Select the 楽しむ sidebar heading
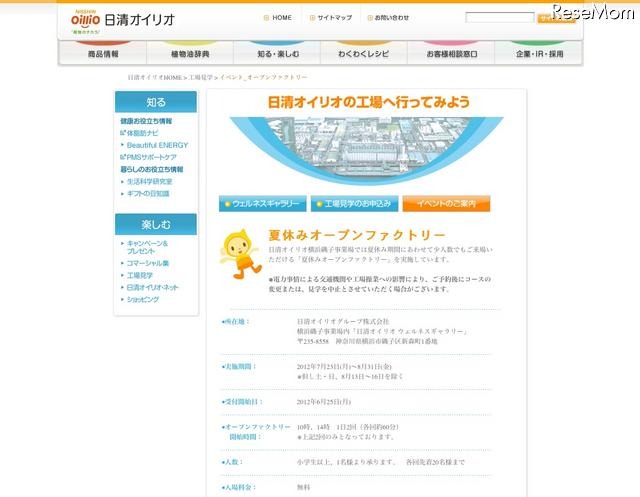 pos(156,224)
